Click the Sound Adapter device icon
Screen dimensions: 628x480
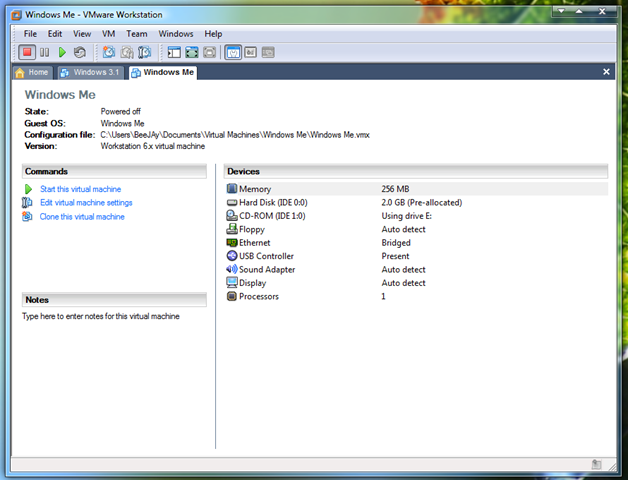[x=231, y=269]
